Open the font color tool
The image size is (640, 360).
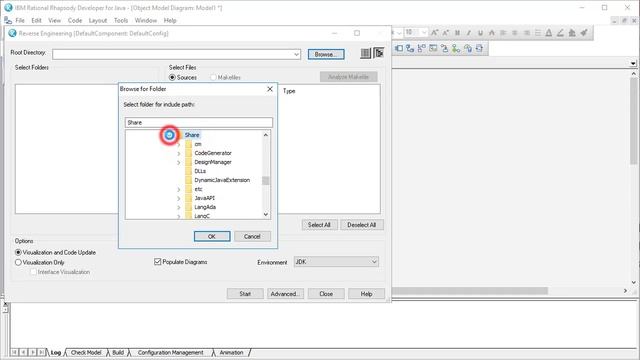(549, 33)
